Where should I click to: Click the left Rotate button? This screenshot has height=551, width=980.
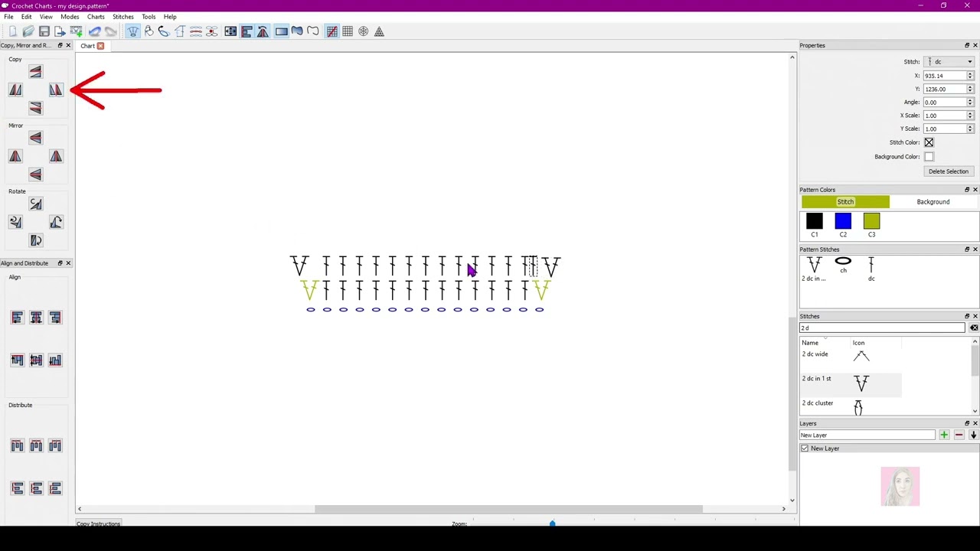15,222
